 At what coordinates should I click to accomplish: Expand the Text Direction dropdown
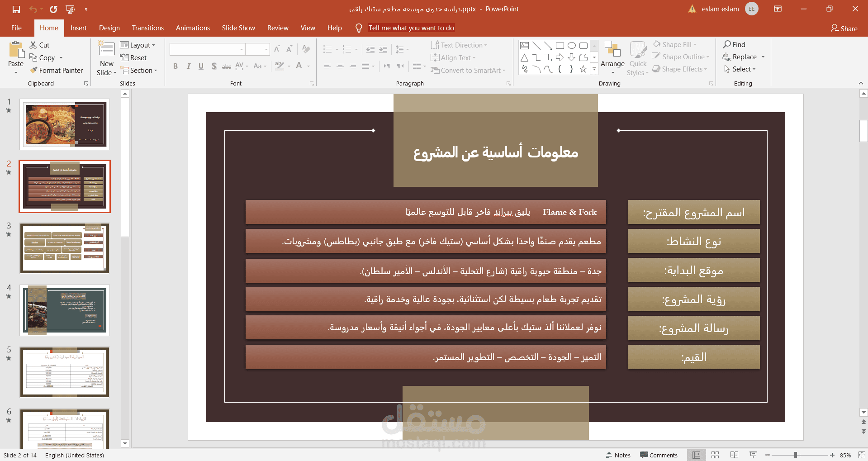[459, 45]
